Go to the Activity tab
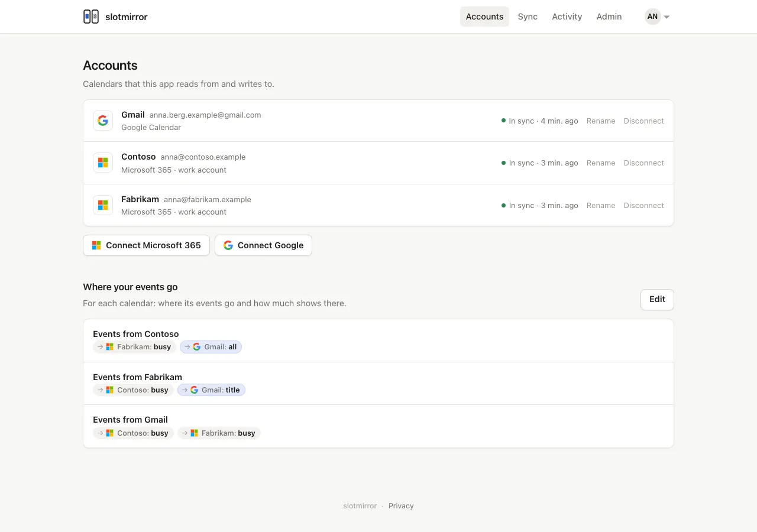The height and width of the screenshot is (532, 757). click(567, 17)
